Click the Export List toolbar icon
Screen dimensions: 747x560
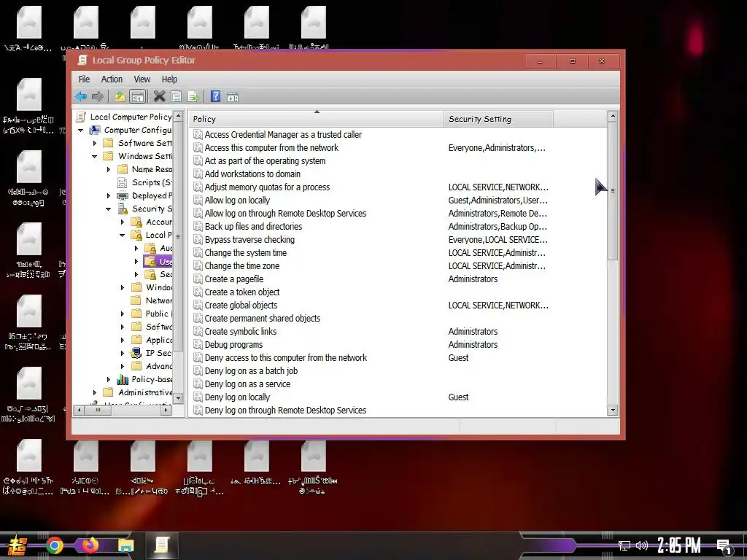pos(193,97)
